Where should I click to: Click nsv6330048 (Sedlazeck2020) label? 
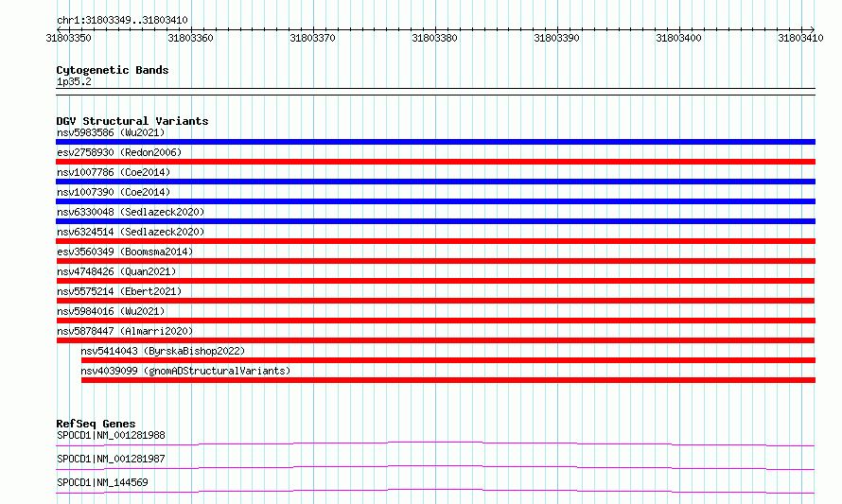tap(131, 212)
